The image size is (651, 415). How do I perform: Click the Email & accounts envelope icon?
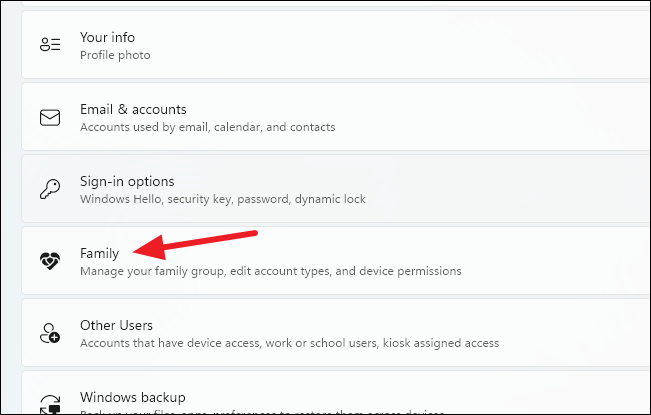(x=50, y=117)
